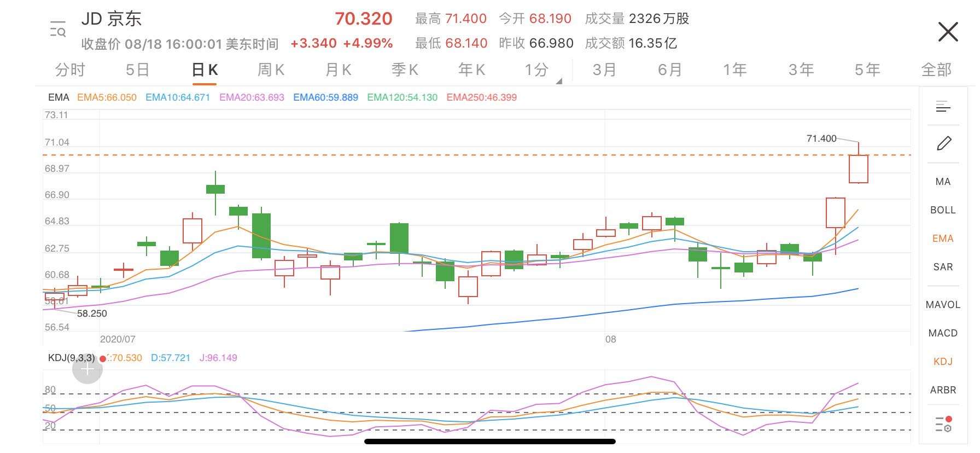The image size is (980, 453).
Task: Click the 昨收 66.980 readout
Action: tap(536, 43)
